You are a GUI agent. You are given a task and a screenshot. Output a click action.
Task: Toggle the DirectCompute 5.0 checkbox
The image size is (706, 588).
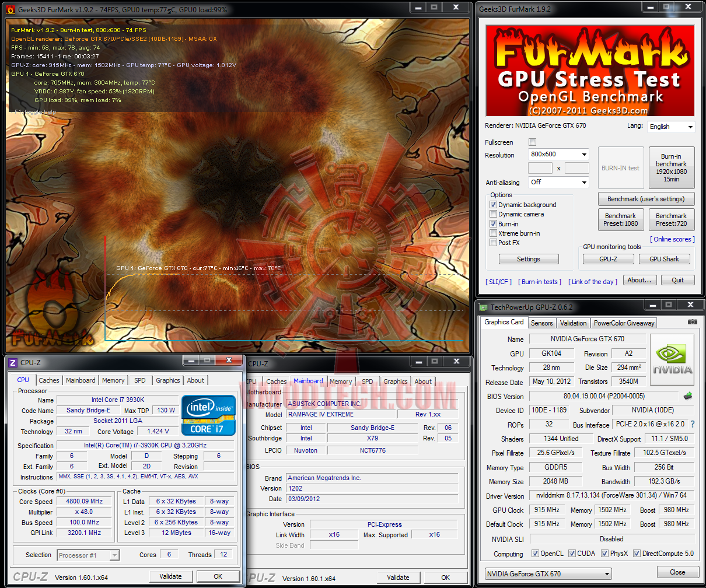[637, 554]
